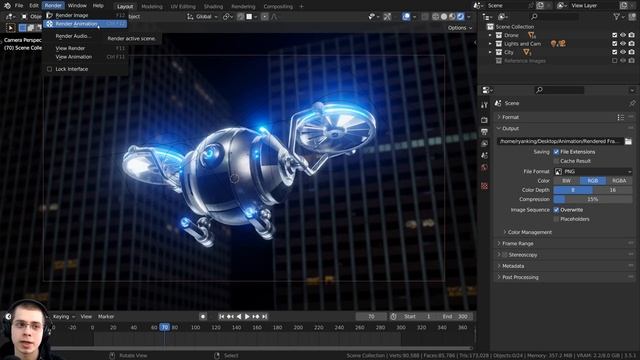Click the output file path field
Image resolution: width=640 pixels, height=360 pixels.
(x=560, y=141)
